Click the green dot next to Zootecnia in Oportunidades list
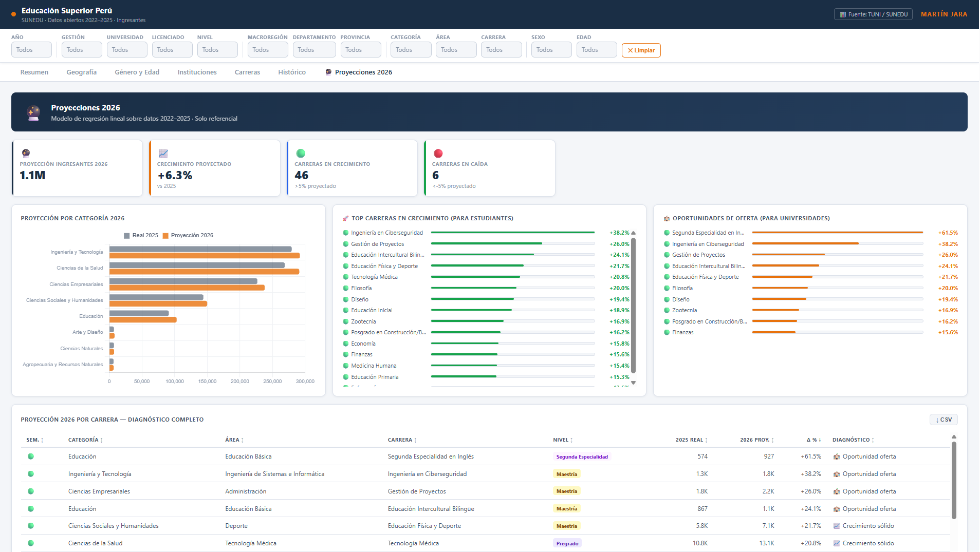This screenshot has width=980, height=552. pyautogui.click(x=667, y=310)
